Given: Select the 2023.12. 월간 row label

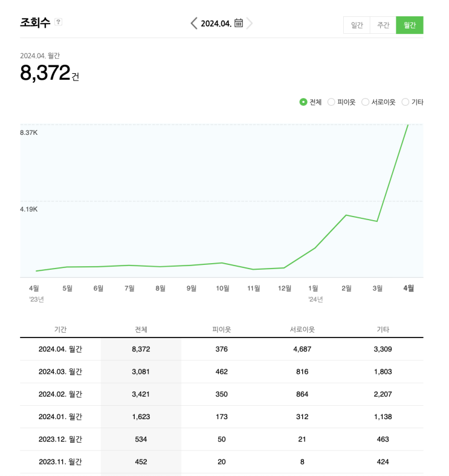Looking at the screenshot, I should tap(60, 439).
